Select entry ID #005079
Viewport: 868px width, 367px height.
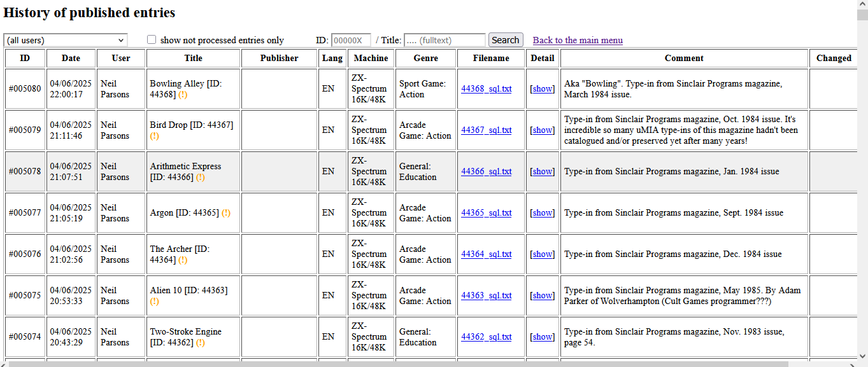(x=25, y=130)
